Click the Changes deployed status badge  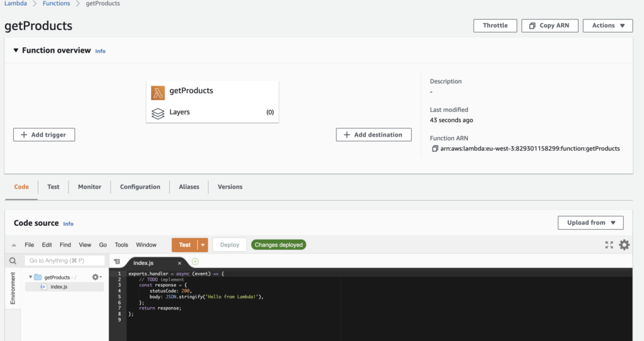(279, 245)
